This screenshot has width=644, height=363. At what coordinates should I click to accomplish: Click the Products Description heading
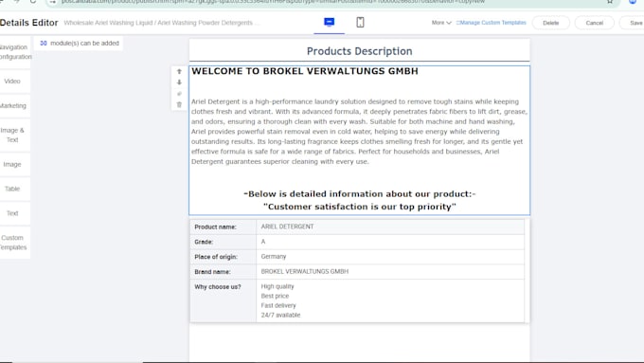pos(359,51)
